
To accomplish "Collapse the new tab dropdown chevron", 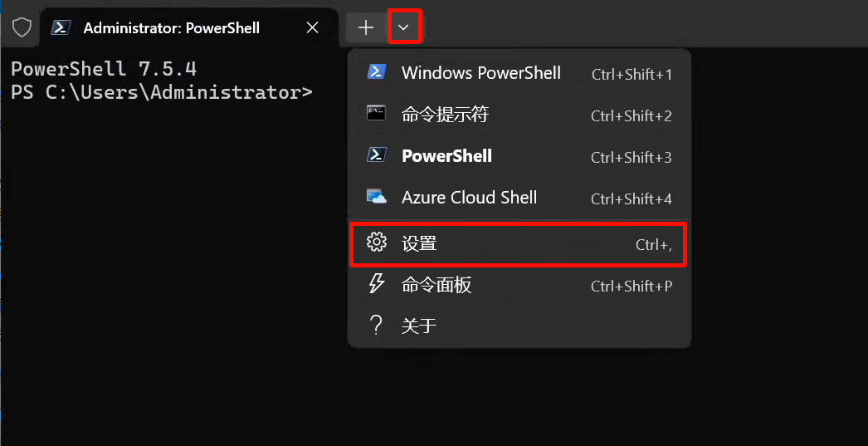I will tap(404, 27).
